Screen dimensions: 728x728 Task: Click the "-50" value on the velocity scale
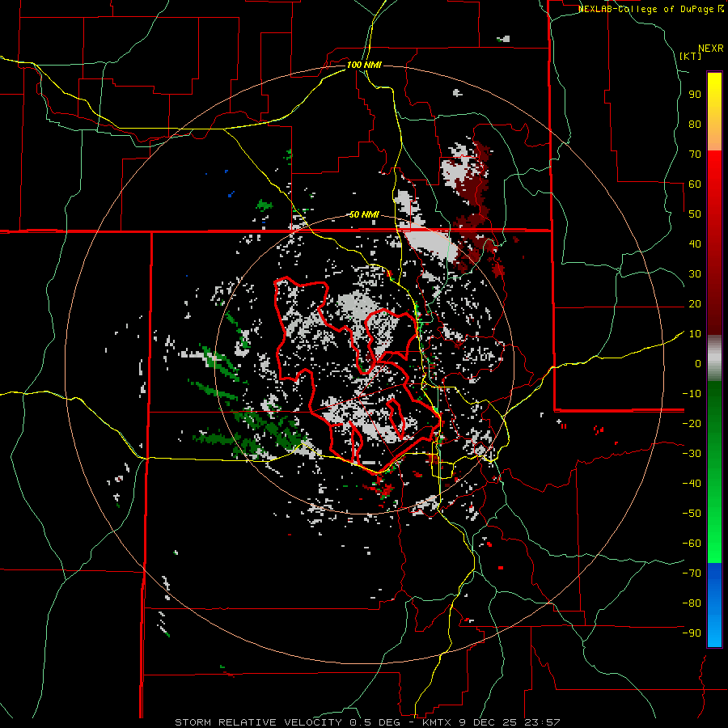click(692, 514)
